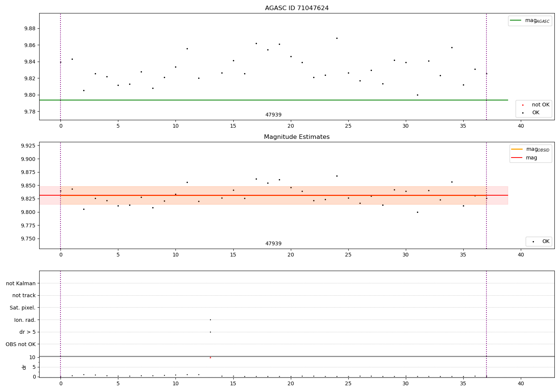The width and height of the screenshot is (560, 392).
Task: Click the red mag line in middle plot
Action: [274, 195]
